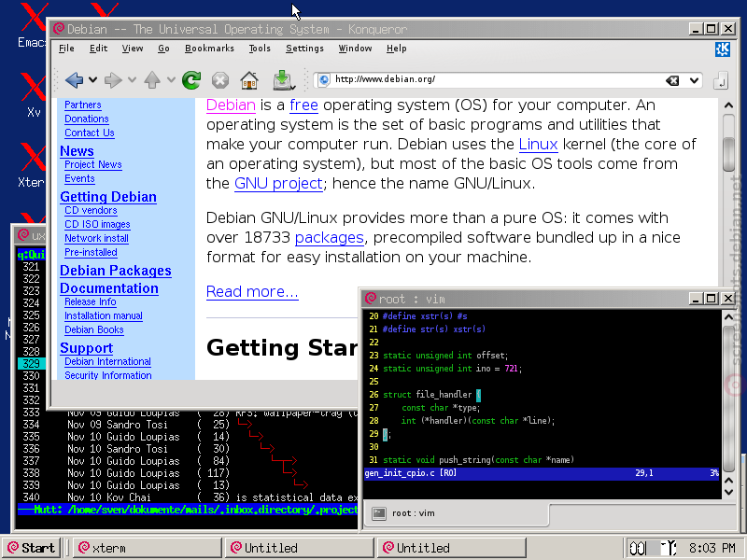
Task: Clear the location bar with the erase icon
Action: (672, 80)
